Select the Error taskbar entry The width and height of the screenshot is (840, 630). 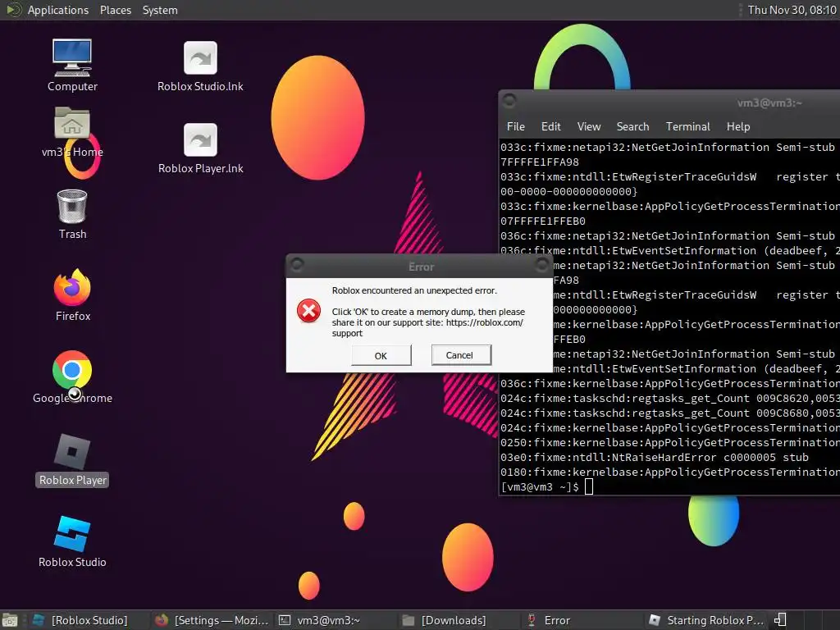[x=582, y=620]
